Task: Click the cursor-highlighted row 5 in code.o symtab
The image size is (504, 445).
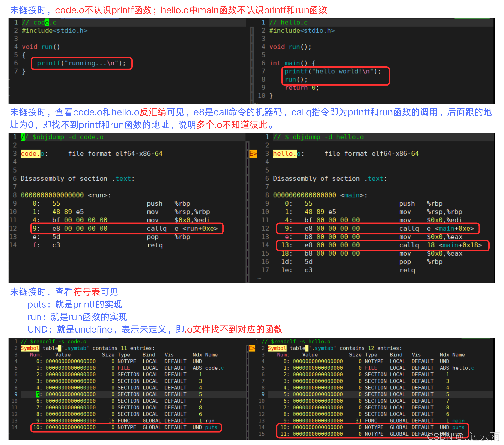Action: pyautogui.click(x=38, y=394)
